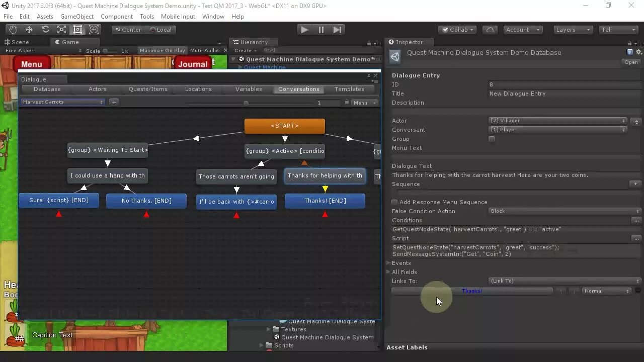Click the Unity asset icon in Inspector
This screenshot has height=362, width=644.
coord(395,57)
